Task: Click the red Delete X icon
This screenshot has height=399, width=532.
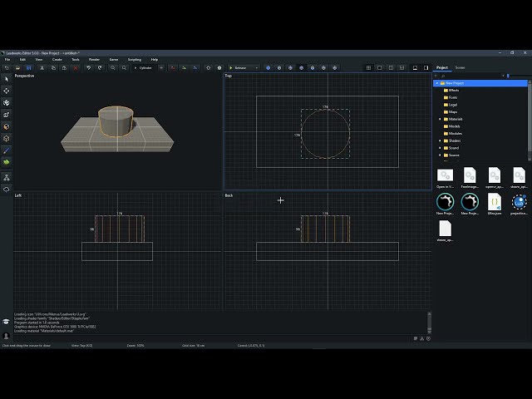Action: (76, 68)
